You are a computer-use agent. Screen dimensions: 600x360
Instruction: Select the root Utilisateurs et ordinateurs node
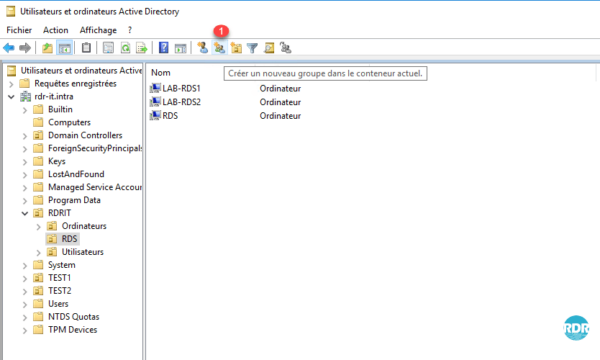pyautogui.click(x=81, y=70)
